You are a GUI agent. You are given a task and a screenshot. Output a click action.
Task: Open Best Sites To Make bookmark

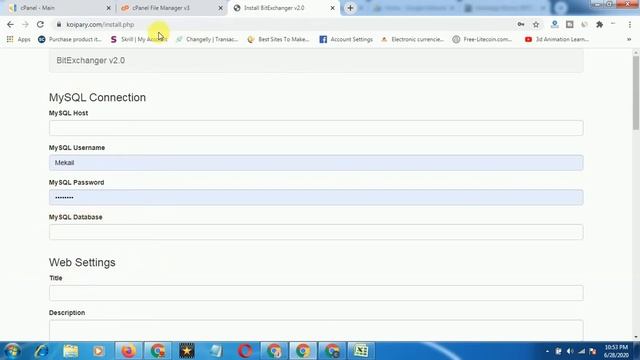(279, 39)
